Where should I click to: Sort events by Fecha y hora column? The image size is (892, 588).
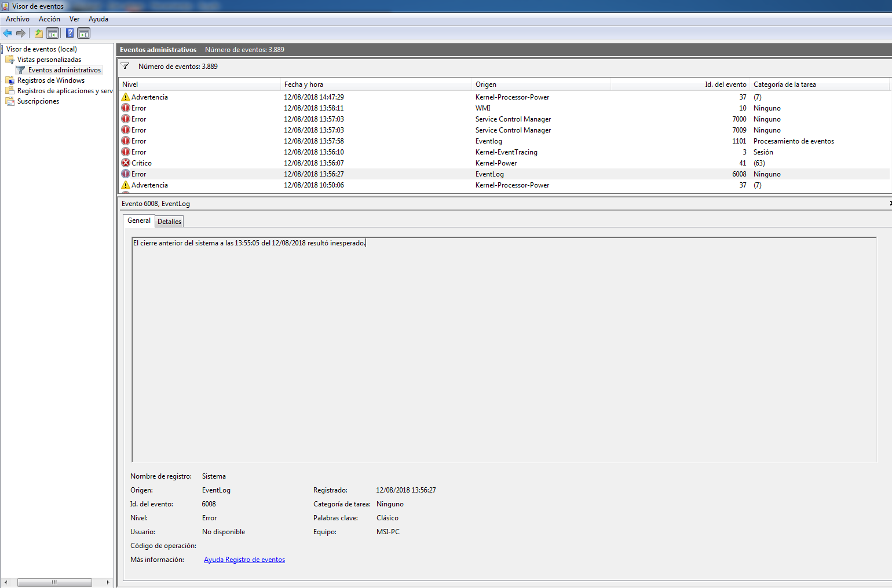point(375,84)
